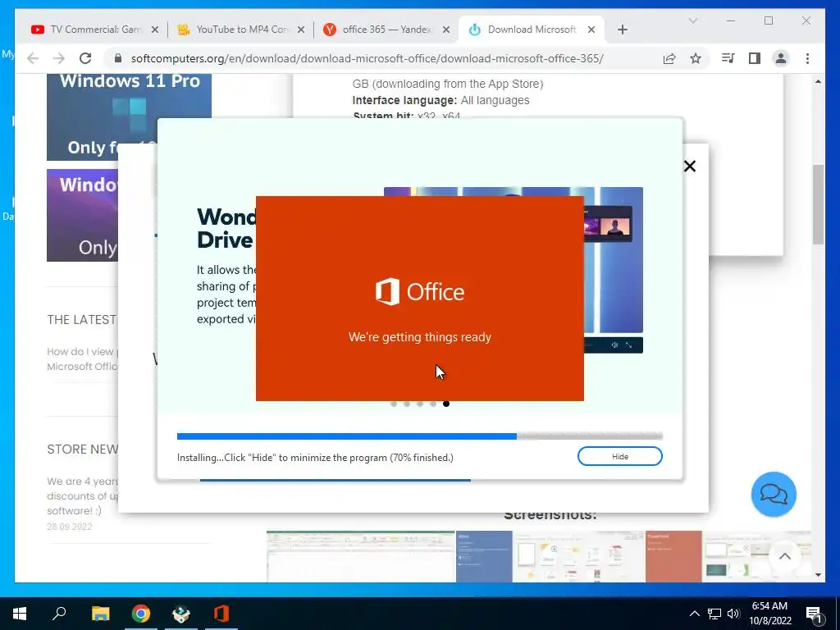Click the share page icon in address bar

click(x=669, y=58)
